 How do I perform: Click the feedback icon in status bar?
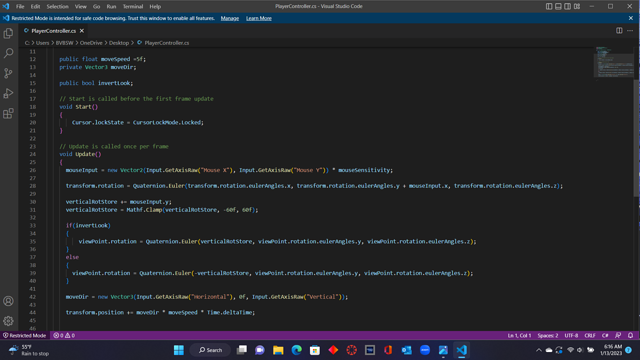click(618, 336)
